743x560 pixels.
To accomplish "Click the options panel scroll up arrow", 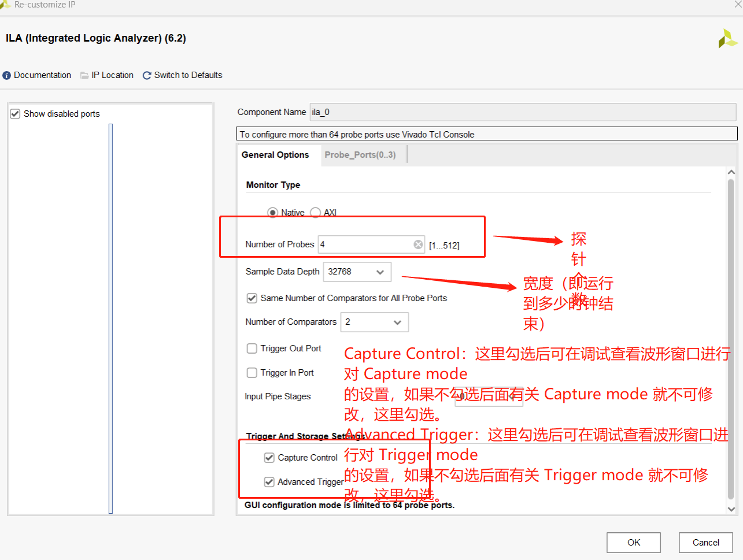I will coord(731,172).
